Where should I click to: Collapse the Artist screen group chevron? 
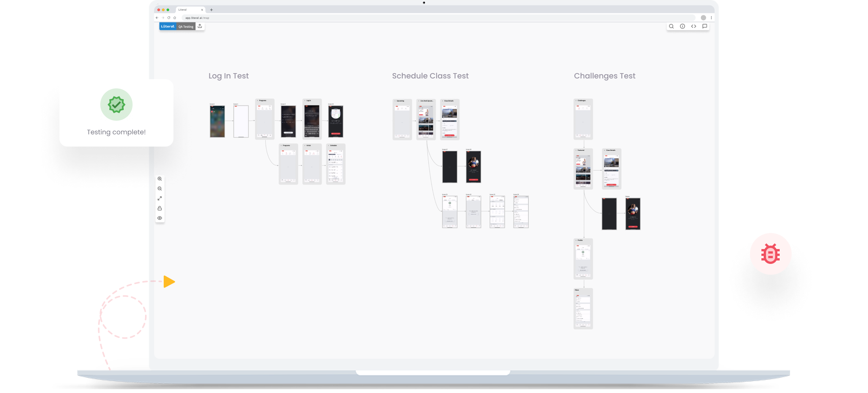point(305,145)
